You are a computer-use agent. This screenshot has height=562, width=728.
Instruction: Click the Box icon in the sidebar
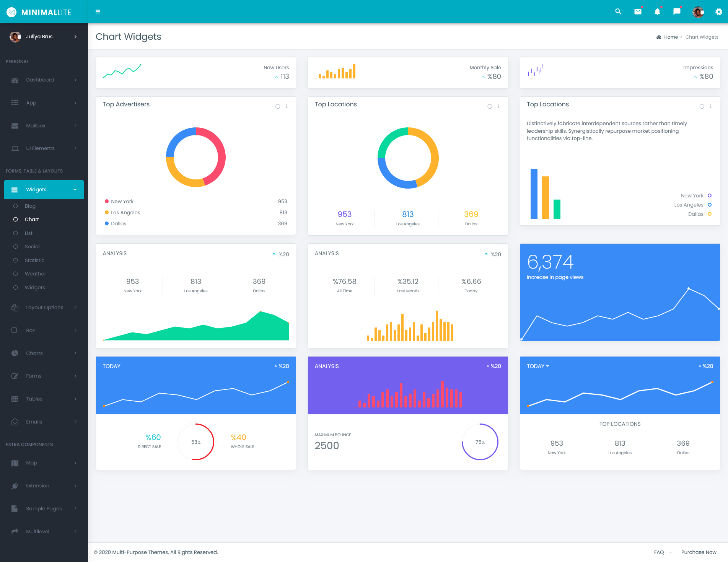(x=14, y=331)
